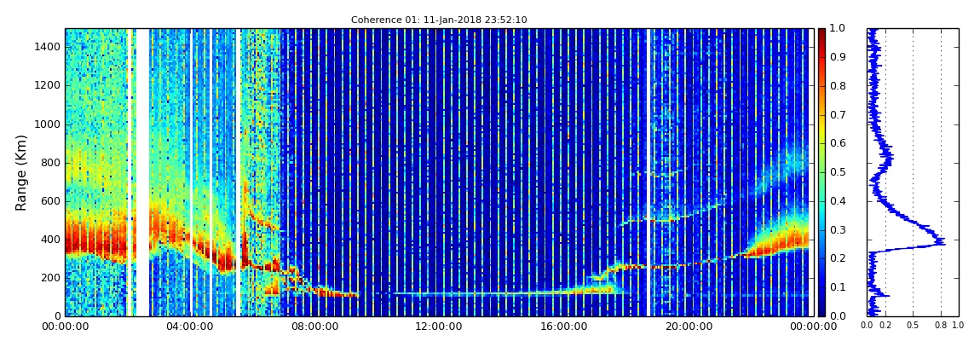
Task: Click the profile plot x-axis label '0.8'
Action: pos(941,325)
